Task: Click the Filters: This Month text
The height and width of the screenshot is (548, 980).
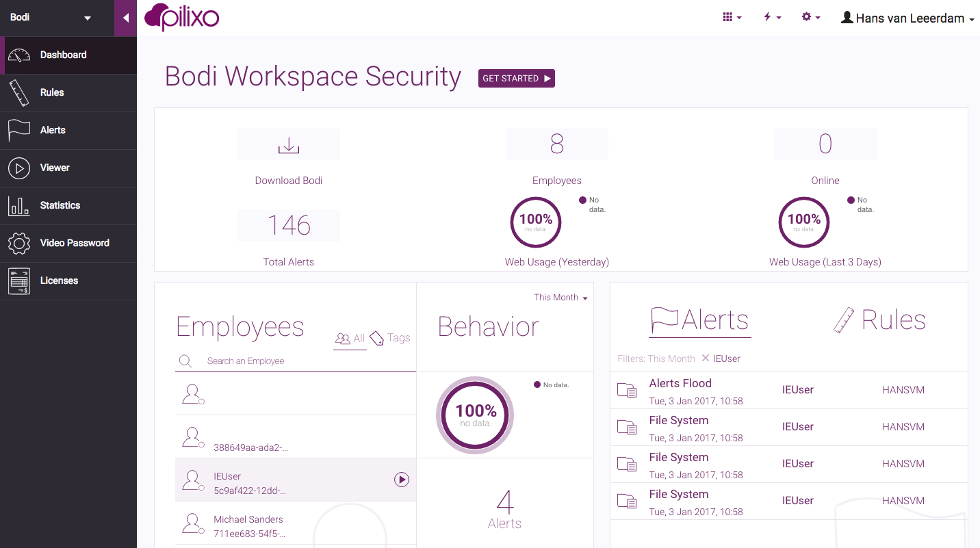Action: 656,358
